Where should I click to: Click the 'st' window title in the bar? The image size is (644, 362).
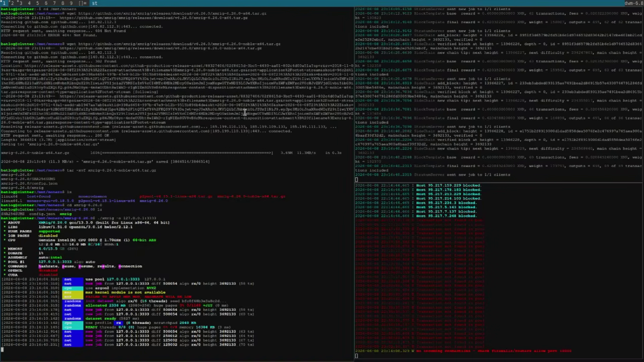[x=94, y=3]
